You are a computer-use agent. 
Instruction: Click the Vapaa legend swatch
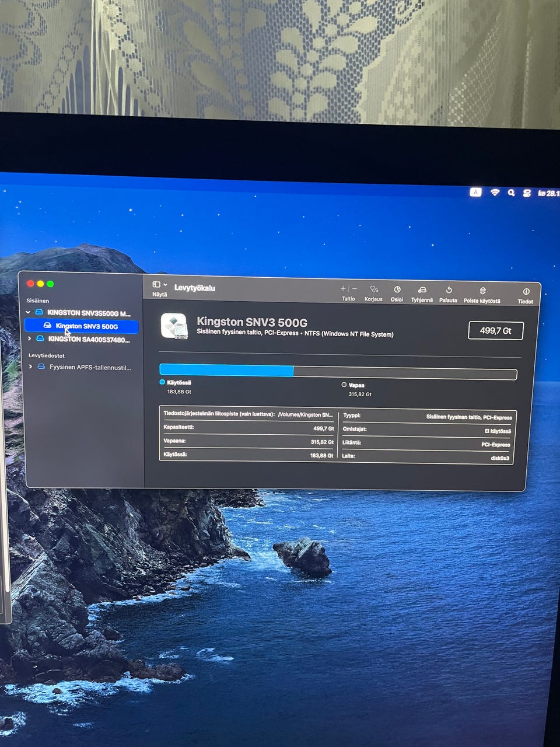coord(344,385)
